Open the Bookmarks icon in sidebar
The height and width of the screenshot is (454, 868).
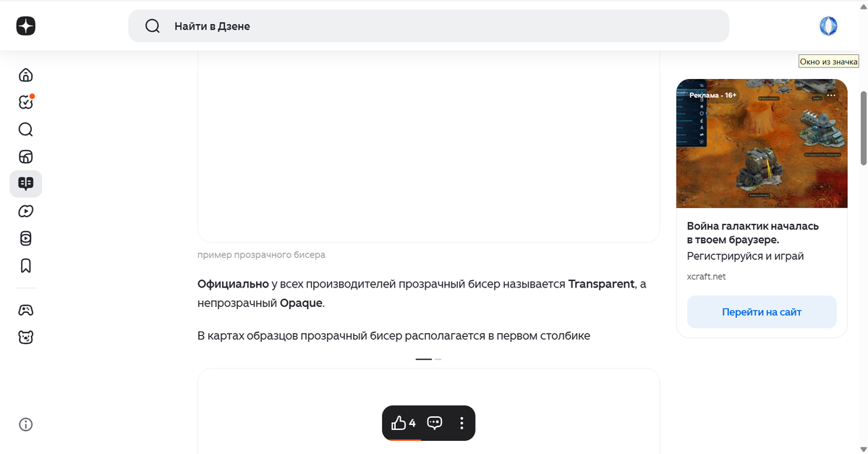coord(25,266)
